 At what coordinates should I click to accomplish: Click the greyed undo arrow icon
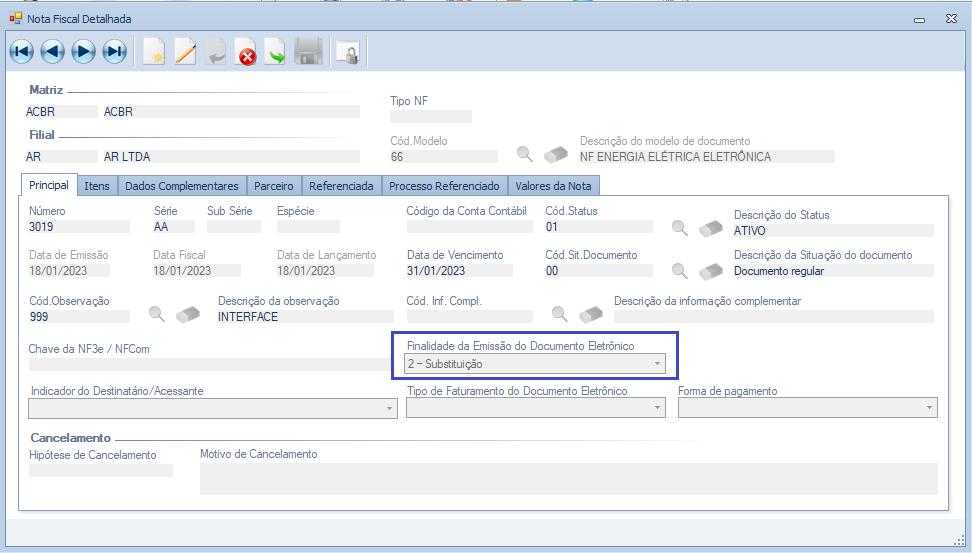(x=216, y=52)
